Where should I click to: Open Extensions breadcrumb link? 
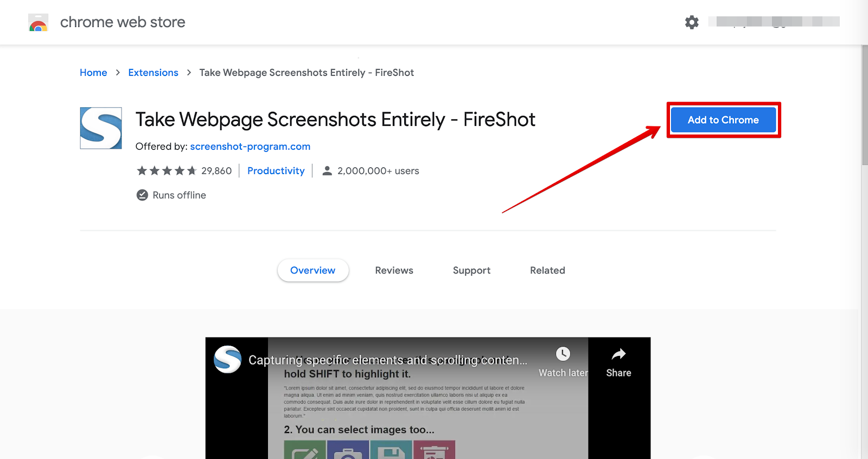[153, 73]
